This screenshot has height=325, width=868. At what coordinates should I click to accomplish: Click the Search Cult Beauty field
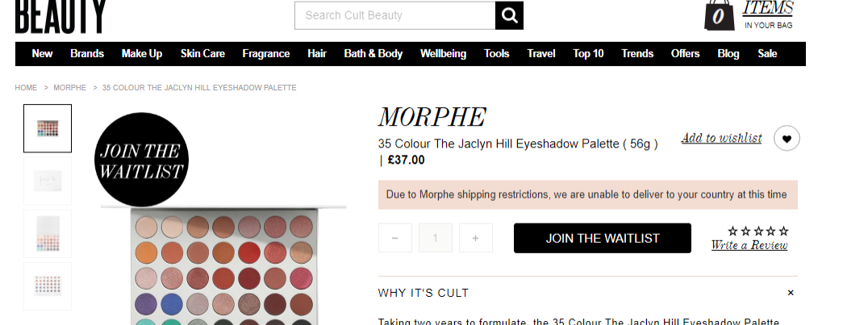click(394, 15)
